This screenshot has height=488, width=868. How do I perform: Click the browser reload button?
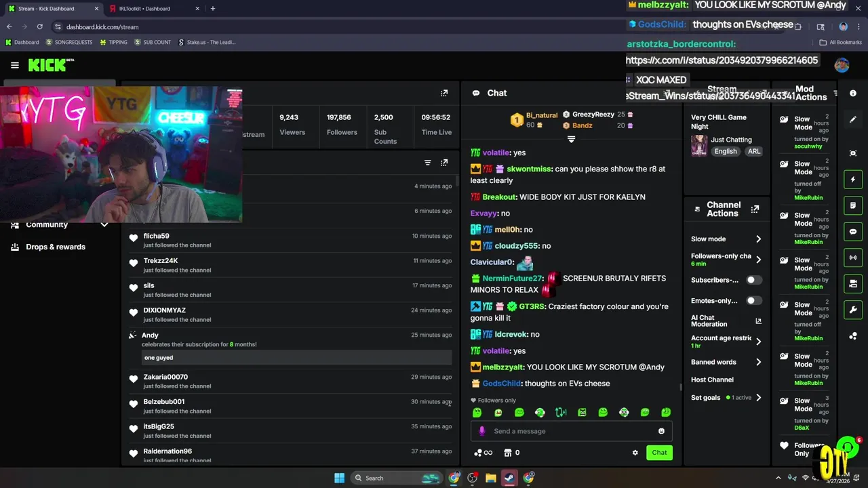(x=40, y=26)
